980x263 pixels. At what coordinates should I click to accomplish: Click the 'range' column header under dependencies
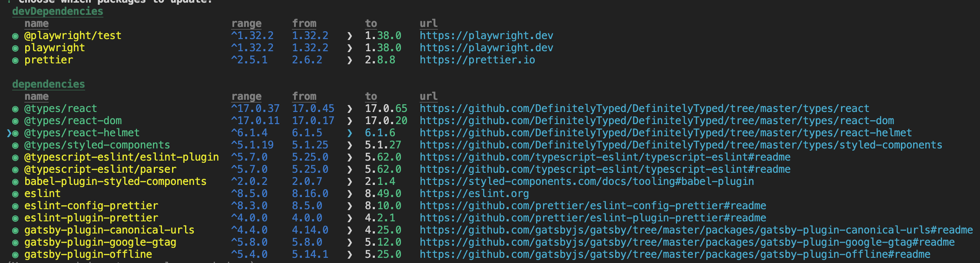(246, 96)
